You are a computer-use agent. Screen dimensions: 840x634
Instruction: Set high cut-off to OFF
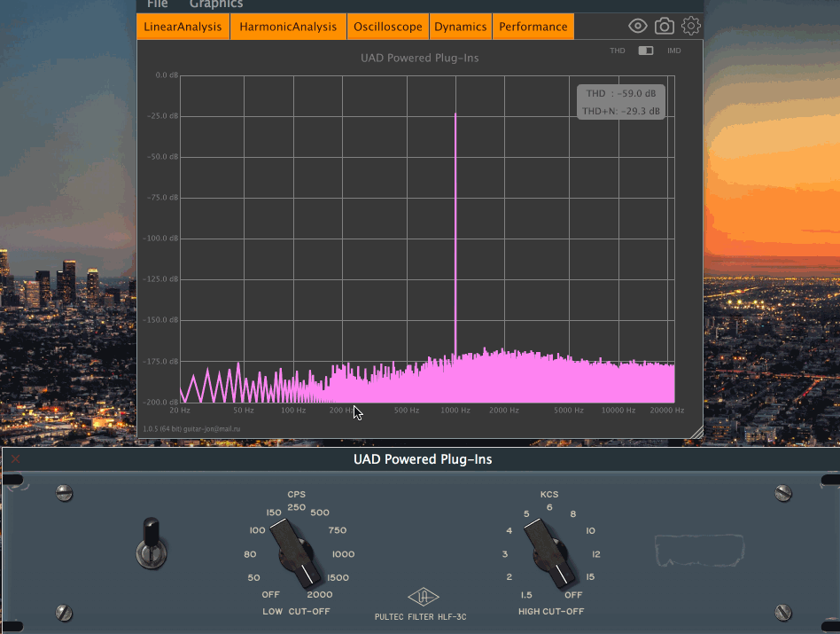pos(573,595)
